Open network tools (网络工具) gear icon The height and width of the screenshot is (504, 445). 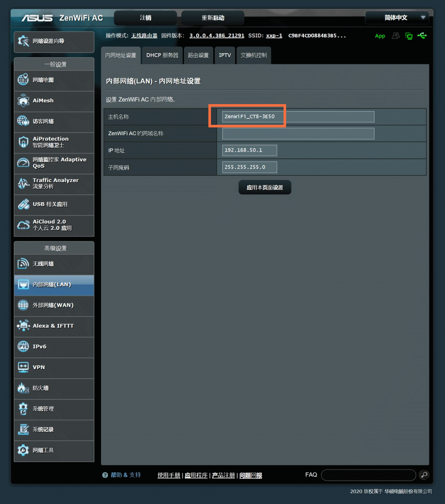click(x=23, y=450)
